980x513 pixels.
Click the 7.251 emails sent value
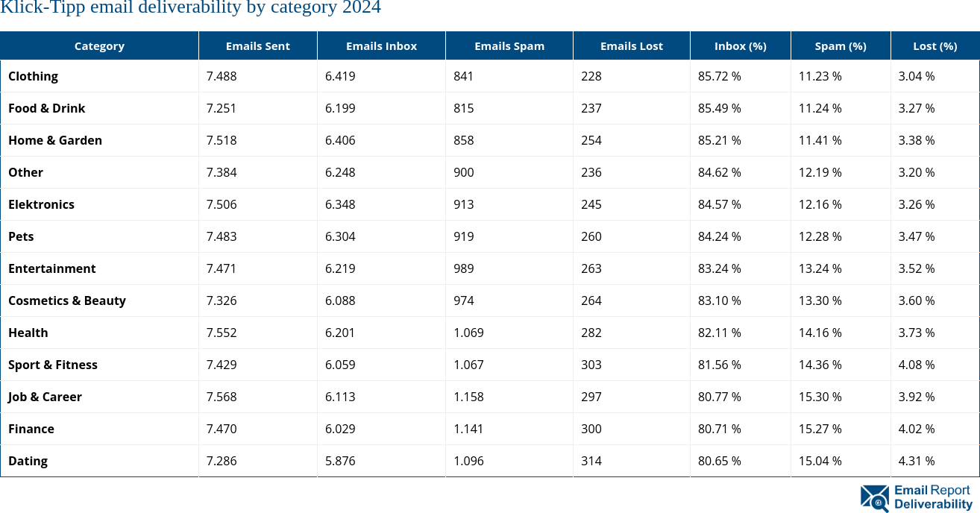coord(222,108)
